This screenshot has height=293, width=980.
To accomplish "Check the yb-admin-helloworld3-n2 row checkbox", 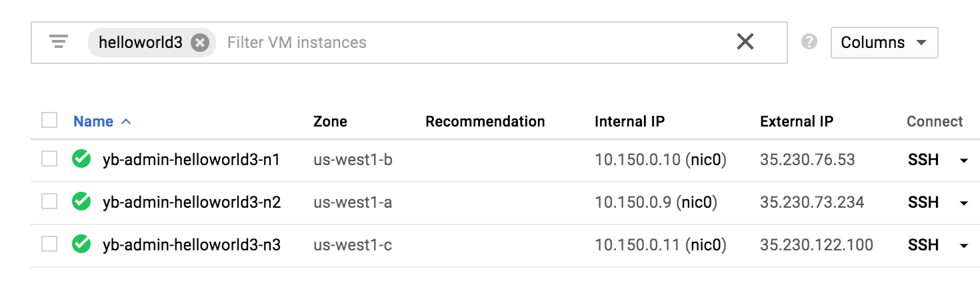I will [x=49, y=201].
